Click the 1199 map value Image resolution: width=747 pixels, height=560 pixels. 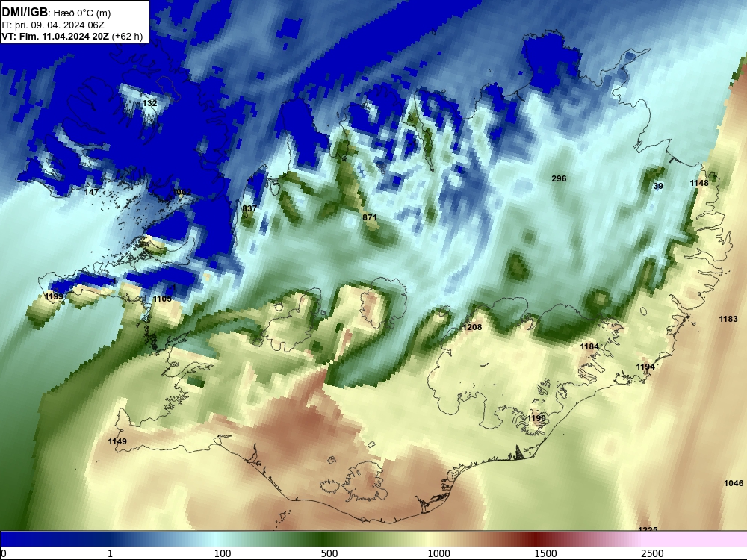[x=54, y=296]
